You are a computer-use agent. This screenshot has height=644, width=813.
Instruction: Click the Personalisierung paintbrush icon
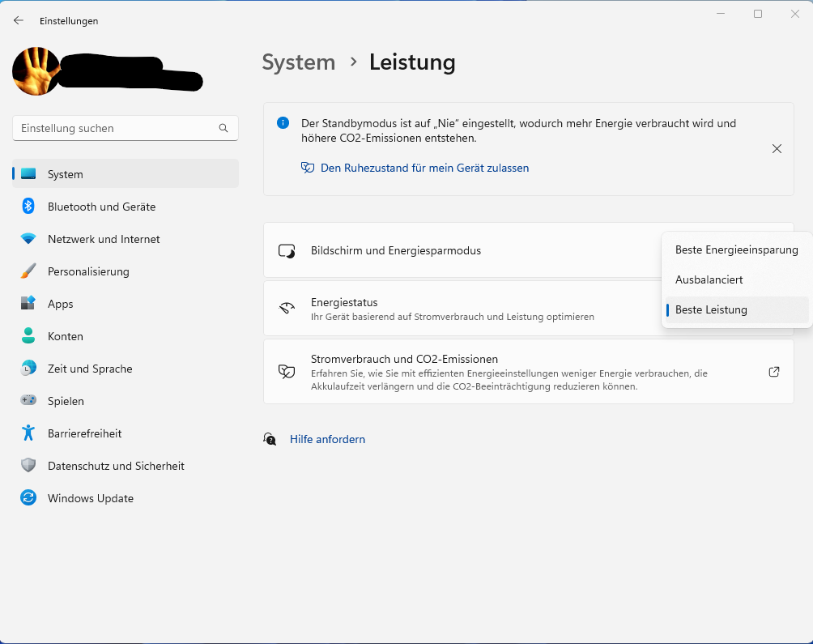coord(28,271)
